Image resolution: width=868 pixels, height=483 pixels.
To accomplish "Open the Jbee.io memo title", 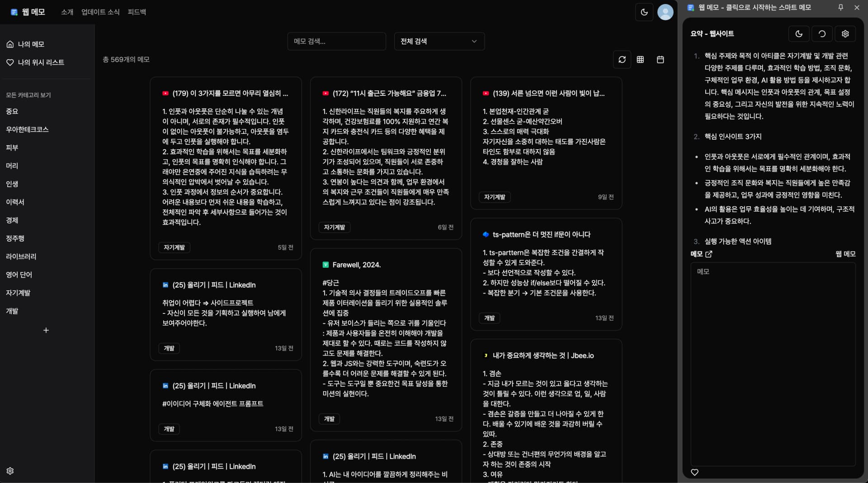I will 543,355.
